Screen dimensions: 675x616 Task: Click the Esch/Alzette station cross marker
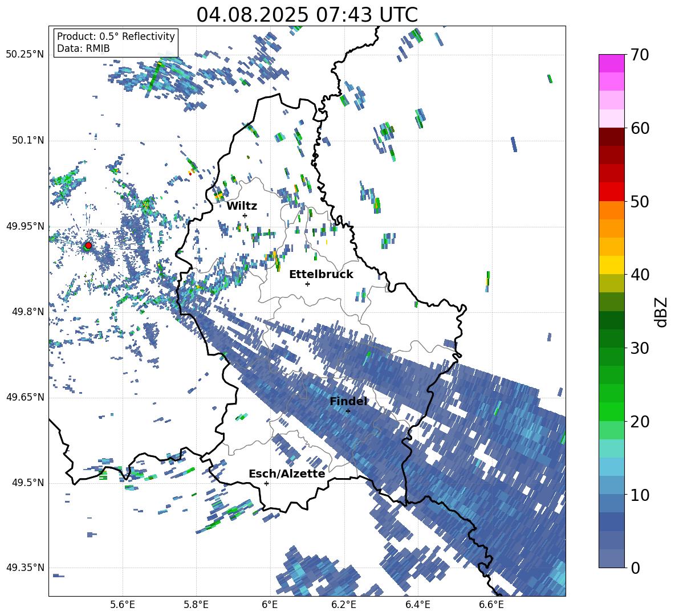pos(266,483)
